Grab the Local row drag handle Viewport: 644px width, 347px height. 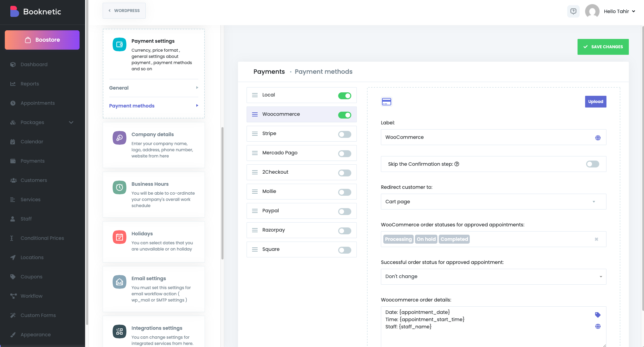coord(255,95)
